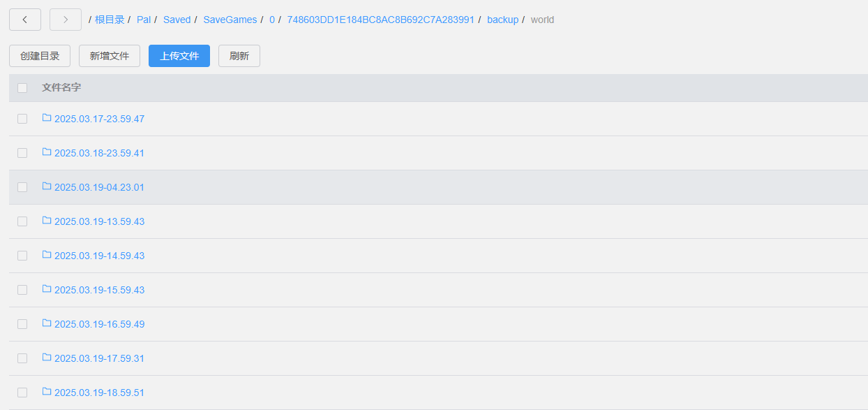The width and height of the screenshot is (868, 410).
Task: Open folder 2025.03.19-18.59.51
Action: click(99, 393)
